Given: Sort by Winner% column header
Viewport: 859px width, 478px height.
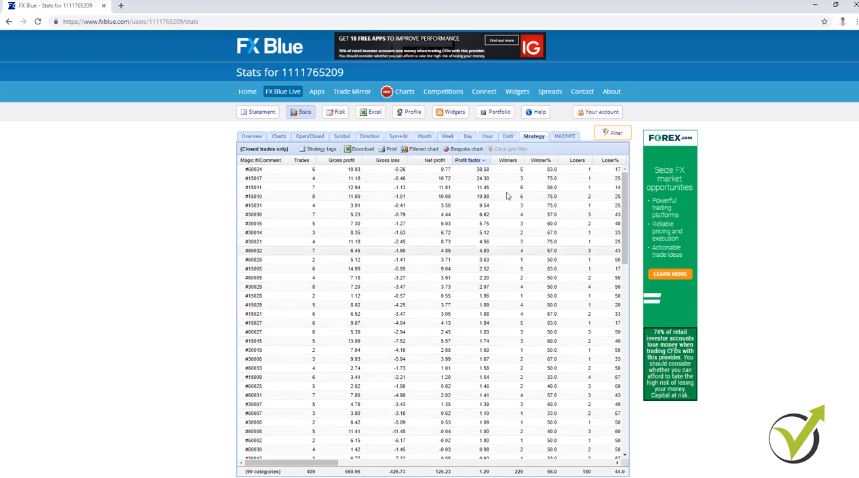Looking at the screenshot, I should click(541, 160).
